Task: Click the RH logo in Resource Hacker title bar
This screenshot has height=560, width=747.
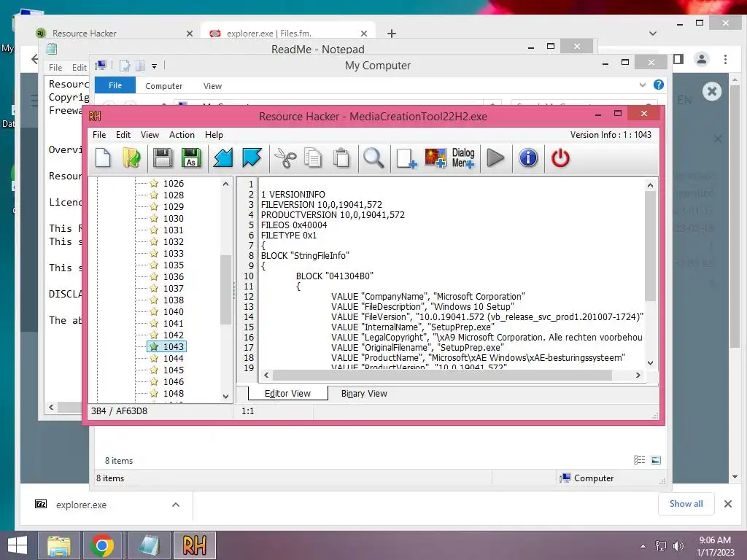Action: tap(95, 116)
